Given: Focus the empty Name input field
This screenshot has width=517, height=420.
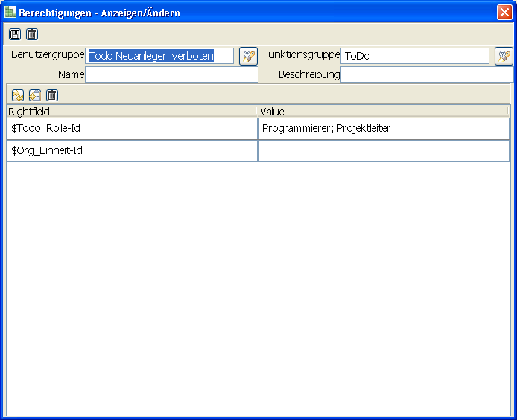Looking at the screenshot, I should 171,74.
